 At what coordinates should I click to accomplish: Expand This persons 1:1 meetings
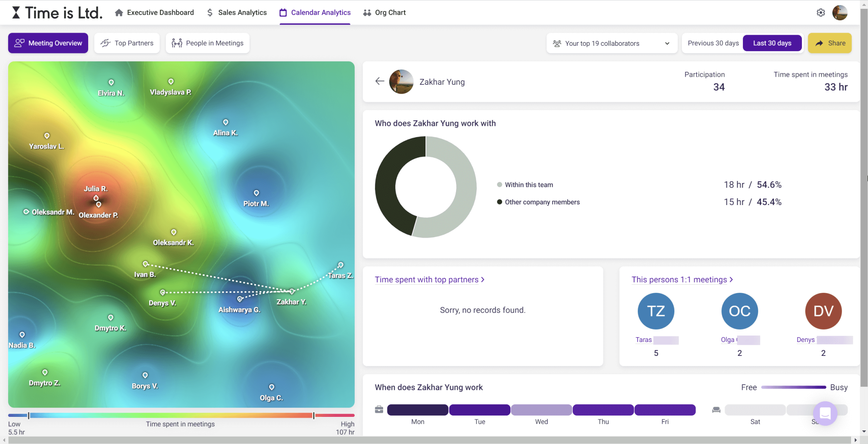[x=682, y=280]
